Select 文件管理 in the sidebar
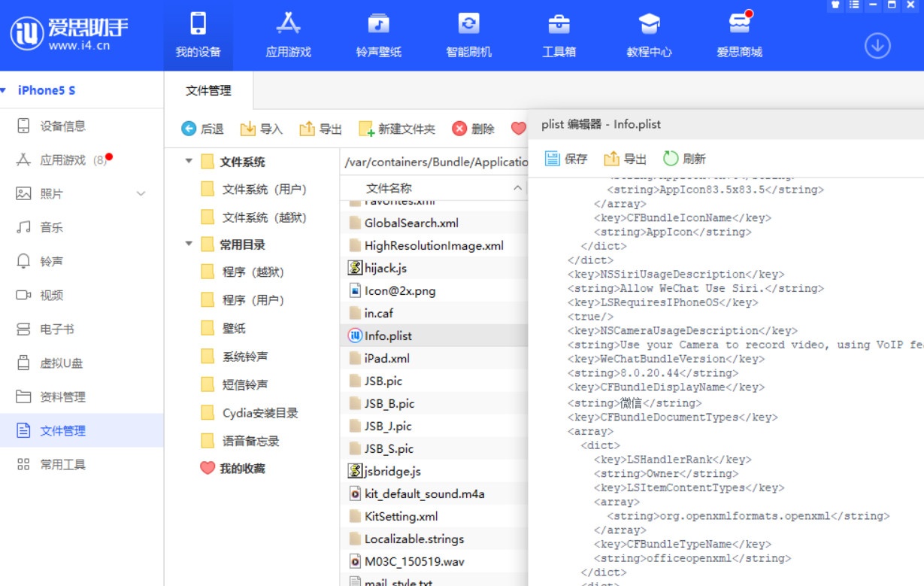924x586 pixels. pos(82,430)
